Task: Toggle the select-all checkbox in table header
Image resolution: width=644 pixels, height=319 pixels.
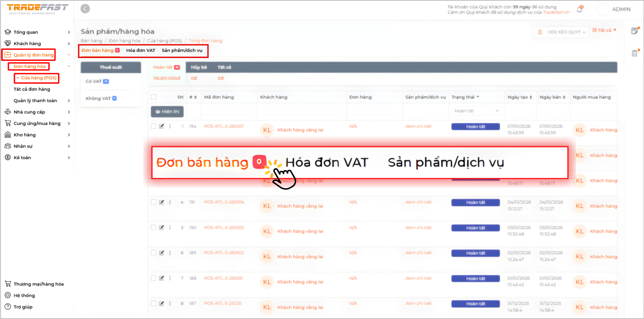Action: [x=154, y=97]
